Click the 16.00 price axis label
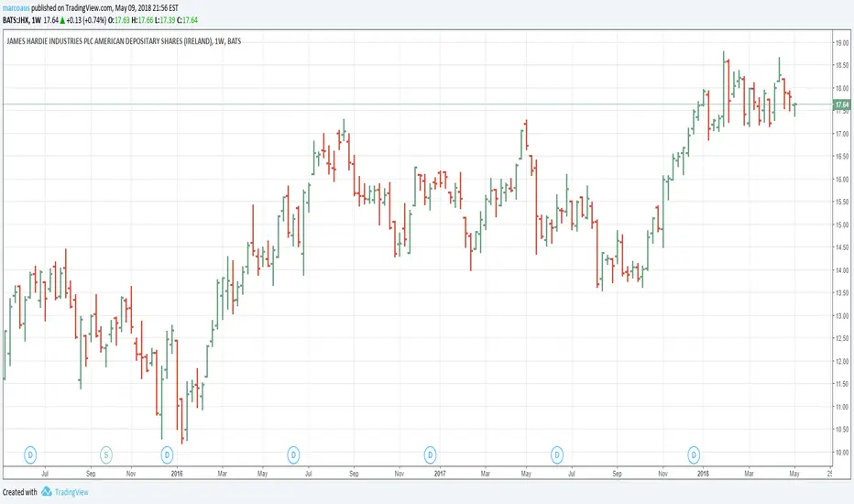 click(842, 180)
